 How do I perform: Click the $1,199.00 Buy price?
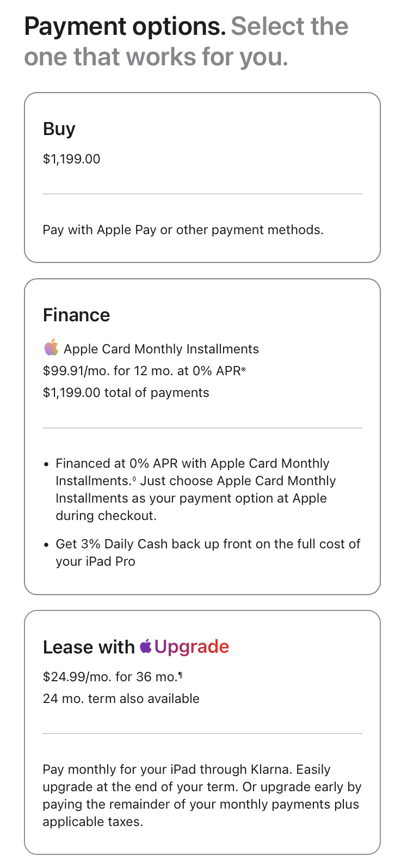pos(72,159)
